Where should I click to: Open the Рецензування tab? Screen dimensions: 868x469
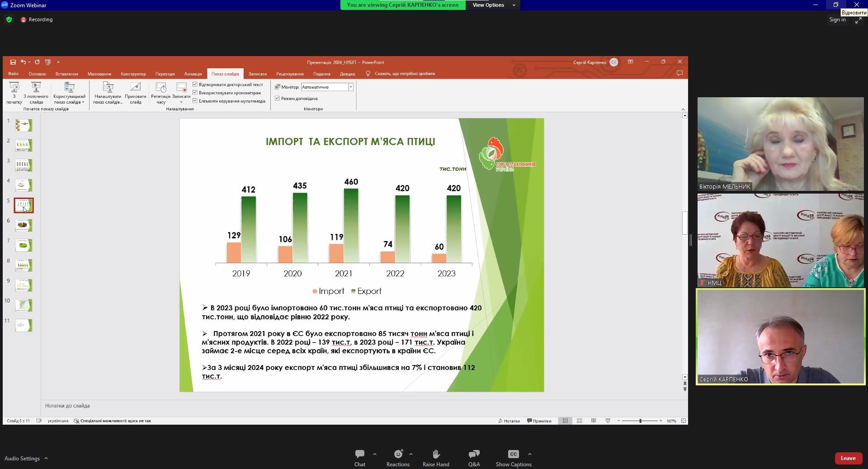290,74
